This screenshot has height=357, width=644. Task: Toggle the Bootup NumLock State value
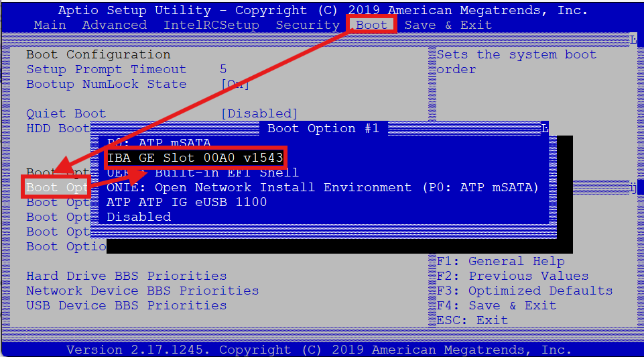click(235, 84)
